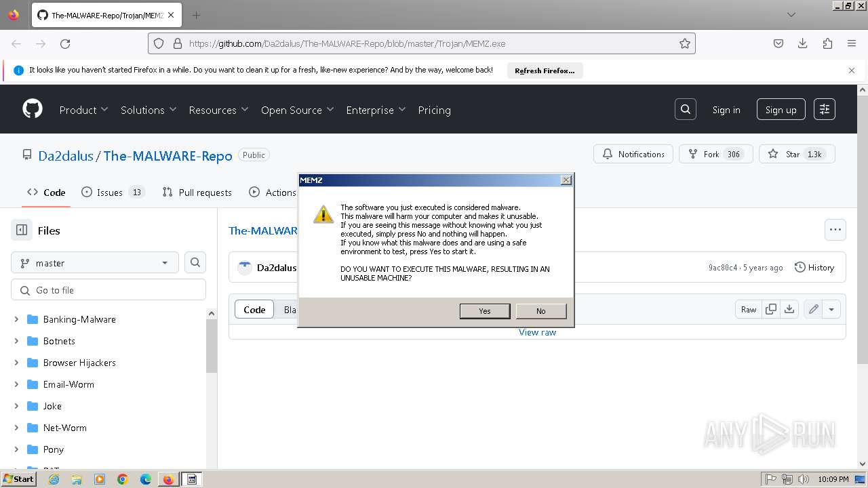868x488 pixels.
Task: Click Go to file search field
Action: point(108,290)
